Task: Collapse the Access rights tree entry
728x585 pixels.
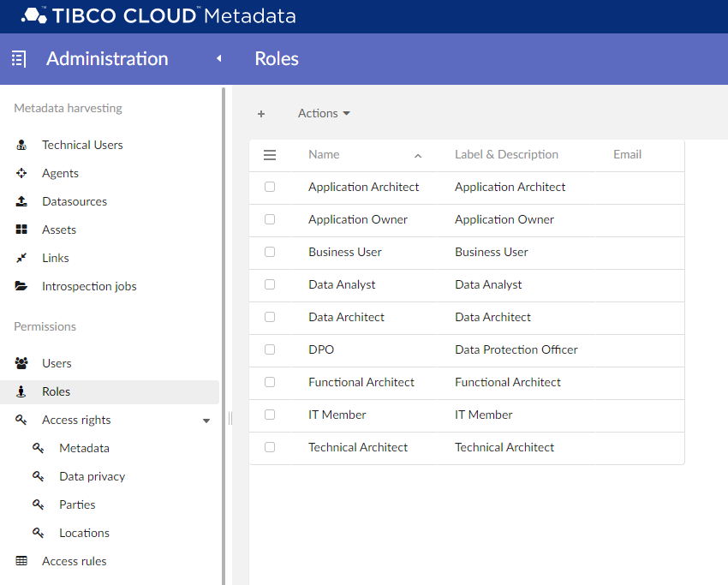Action: (x=206, y=421)
